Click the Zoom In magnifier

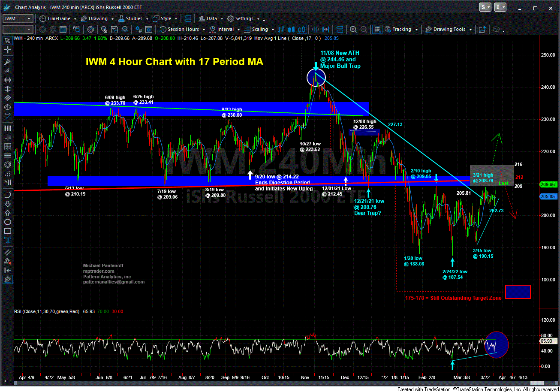(x=353, y=29)
